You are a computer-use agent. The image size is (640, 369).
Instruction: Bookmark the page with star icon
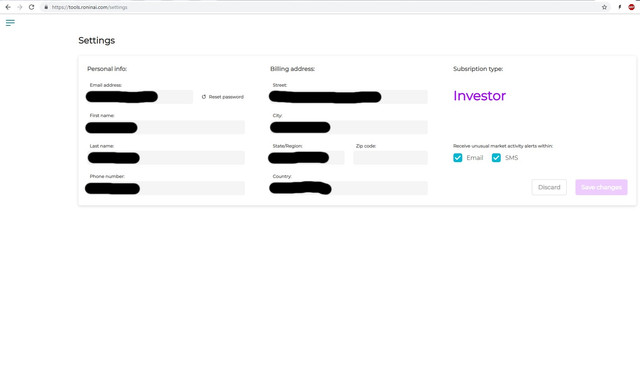[x=604, y=7]
